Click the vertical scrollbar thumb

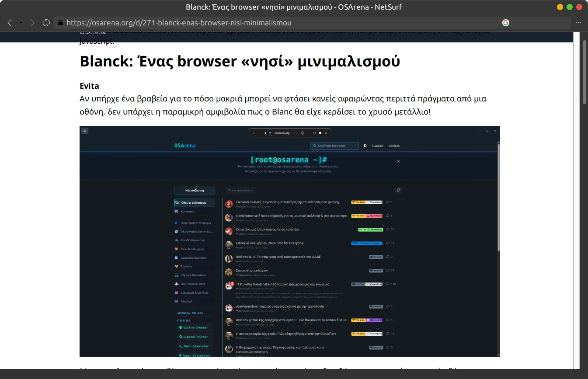(x=585, y=72)
